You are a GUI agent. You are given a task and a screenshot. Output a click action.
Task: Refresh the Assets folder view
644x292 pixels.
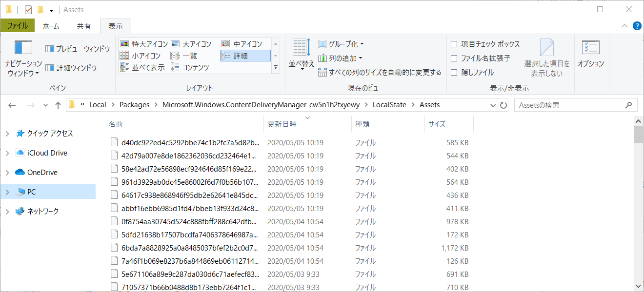coord(504,105)
